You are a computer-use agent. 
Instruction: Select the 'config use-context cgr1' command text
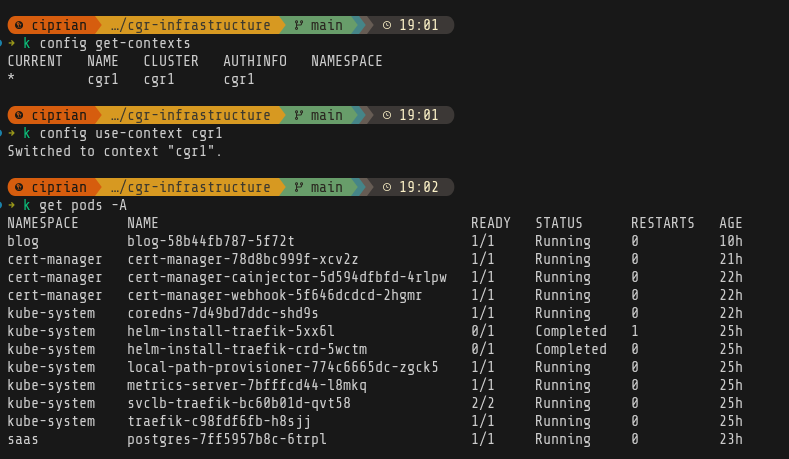131,133
